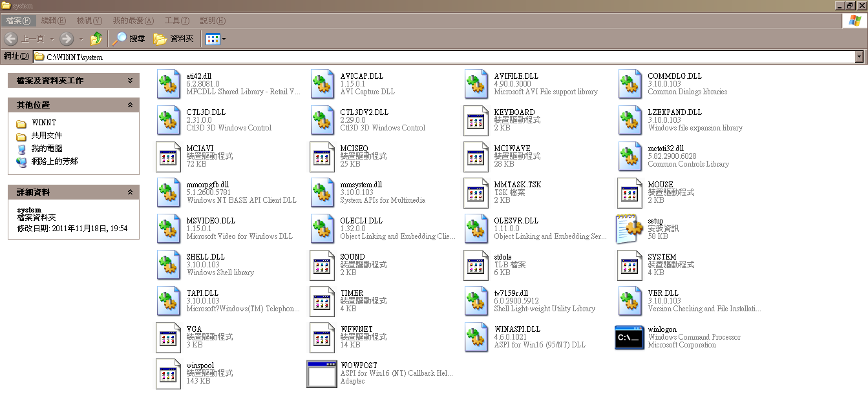Select the VGA driver icon
Screen dimensions: 868x412
[x=169, y=337]
